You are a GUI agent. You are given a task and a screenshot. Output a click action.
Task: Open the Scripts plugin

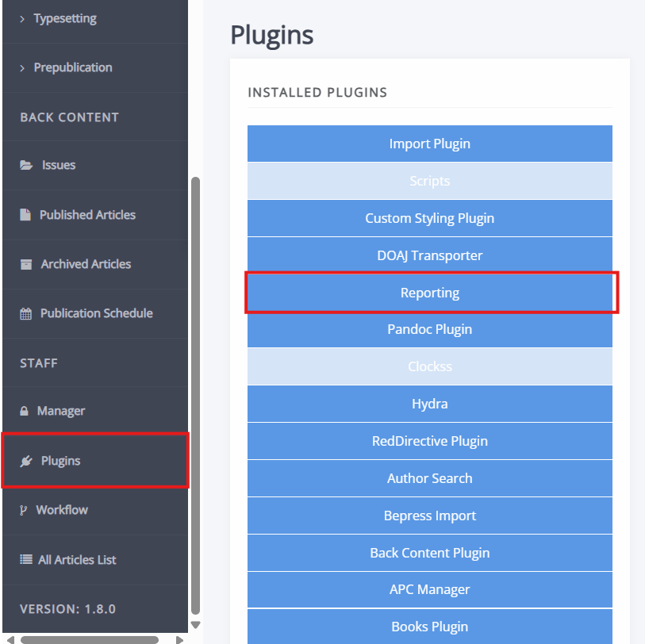coord(429,181)
